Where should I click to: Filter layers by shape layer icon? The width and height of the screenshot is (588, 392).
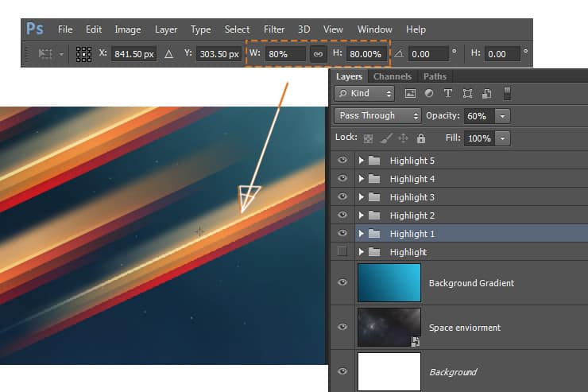point(467,93)
